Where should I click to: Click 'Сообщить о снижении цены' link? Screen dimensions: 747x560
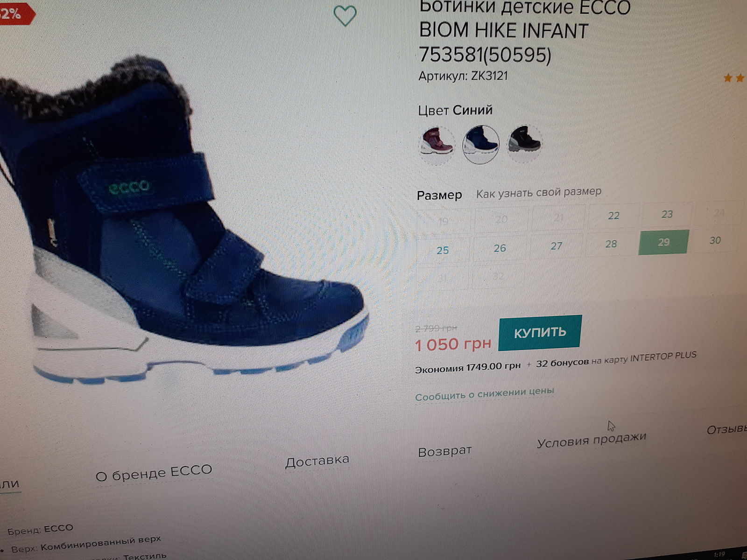(x=485, y=394)
